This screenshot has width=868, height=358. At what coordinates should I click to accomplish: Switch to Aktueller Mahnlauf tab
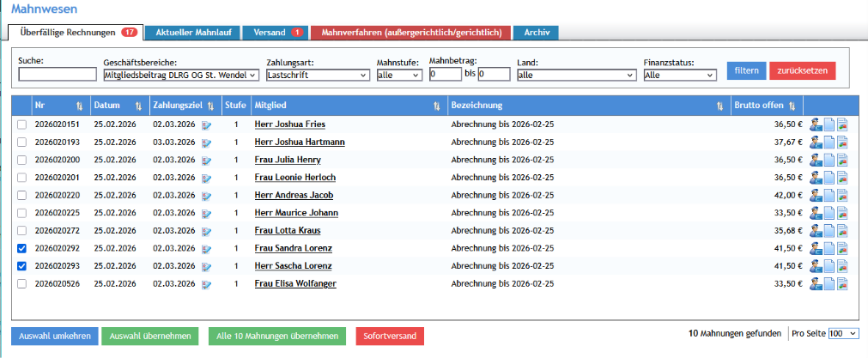click(x=194, y=33)
